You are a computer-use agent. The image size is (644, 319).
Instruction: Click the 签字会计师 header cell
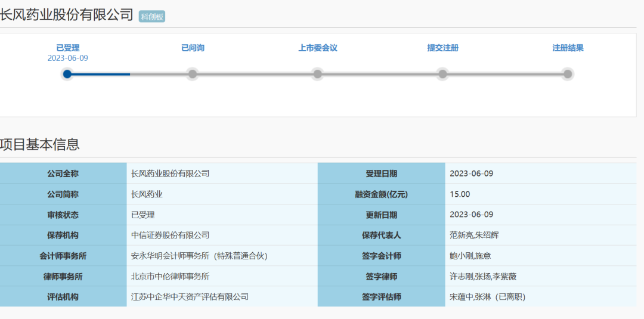[382, 256]
